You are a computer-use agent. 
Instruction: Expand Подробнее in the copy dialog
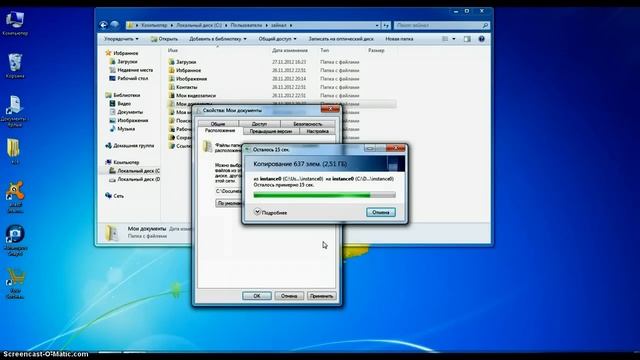point(271,212)
